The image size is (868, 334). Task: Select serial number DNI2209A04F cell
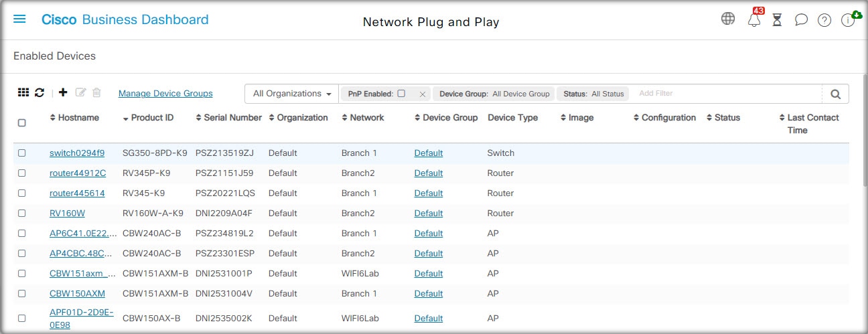(x=224, y=213)
